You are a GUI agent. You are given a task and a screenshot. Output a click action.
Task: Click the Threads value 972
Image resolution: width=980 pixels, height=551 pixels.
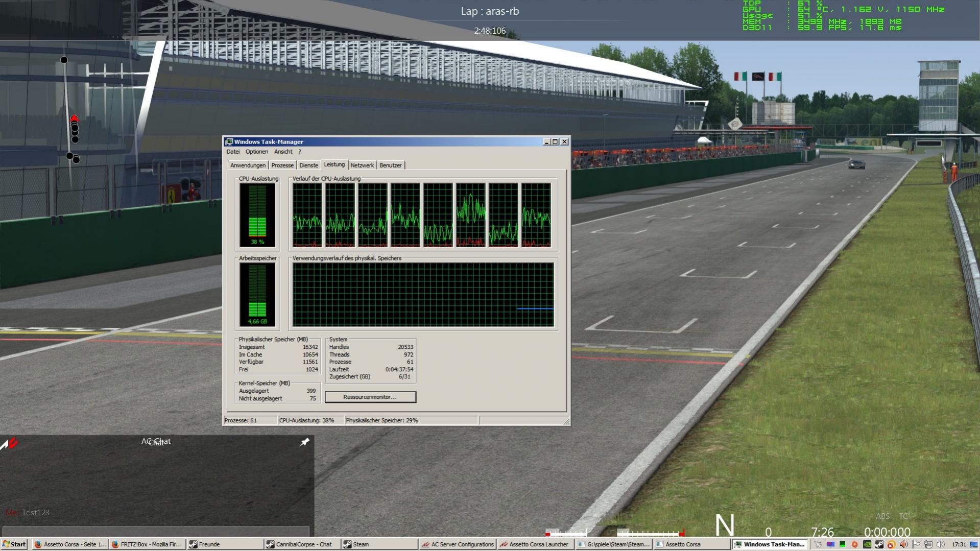coord(409,354)
